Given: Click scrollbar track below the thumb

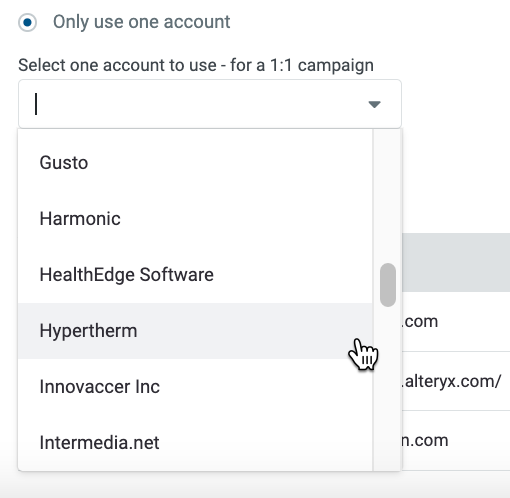Looking at the screenshot, I should tap(388, 389).
